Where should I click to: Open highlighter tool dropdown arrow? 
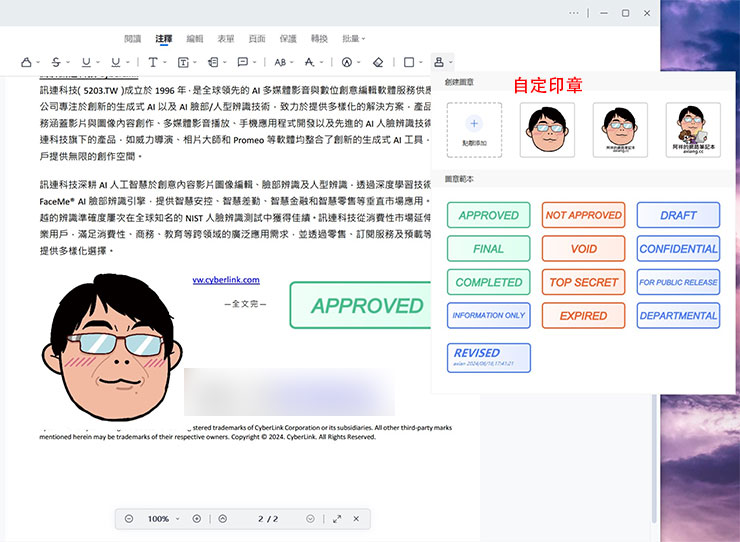[x=38, y=62]
